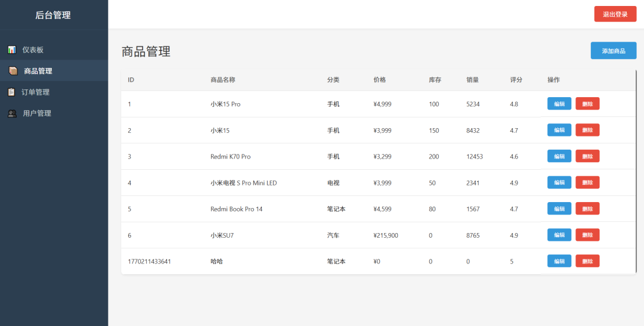Go to the 订单管理 menu item
644x326 pixels.
(54, 92)
